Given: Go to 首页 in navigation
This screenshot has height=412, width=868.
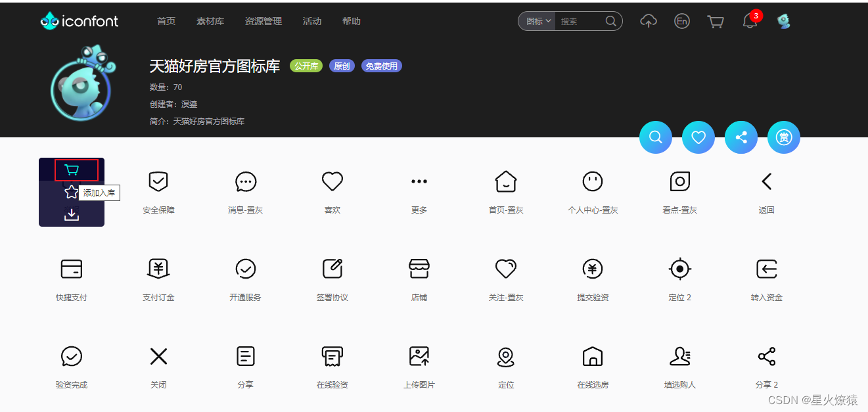Looking at the screenshot, I should [166, 21].
